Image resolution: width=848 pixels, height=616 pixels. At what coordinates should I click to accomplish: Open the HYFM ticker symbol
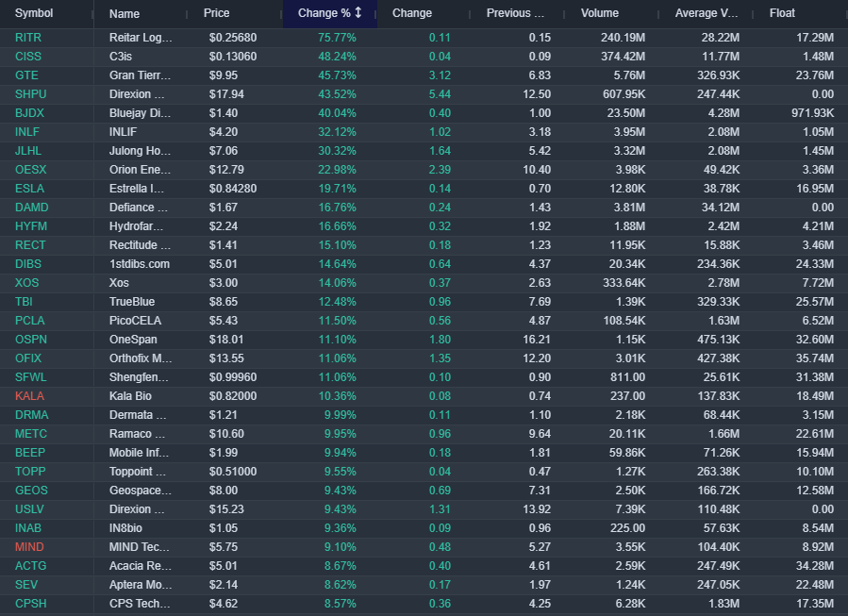31,226
